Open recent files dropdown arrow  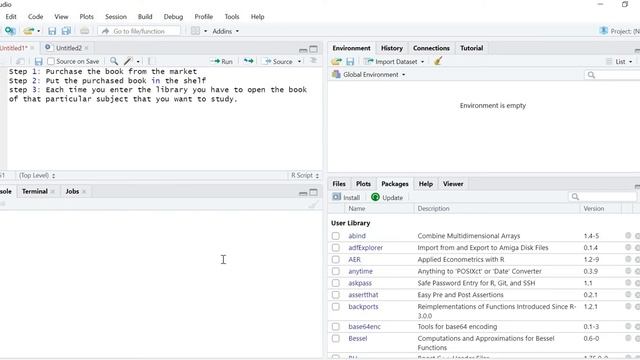tap(38, 31)
